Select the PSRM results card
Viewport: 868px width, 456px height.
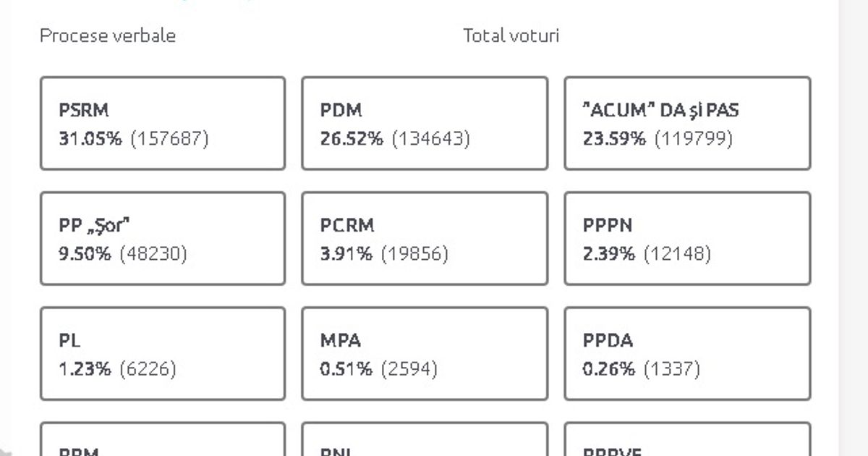[x=163, y=123]
